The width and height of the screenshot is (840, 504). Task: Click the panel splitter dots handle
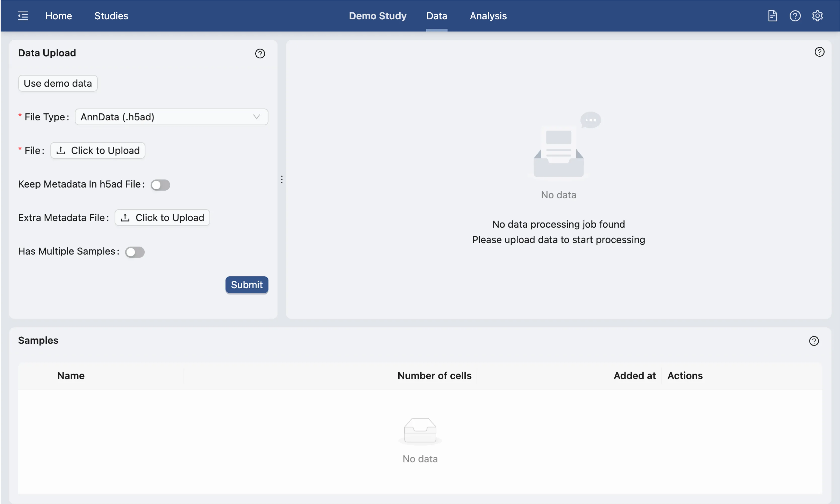click(x=282, y=179)
